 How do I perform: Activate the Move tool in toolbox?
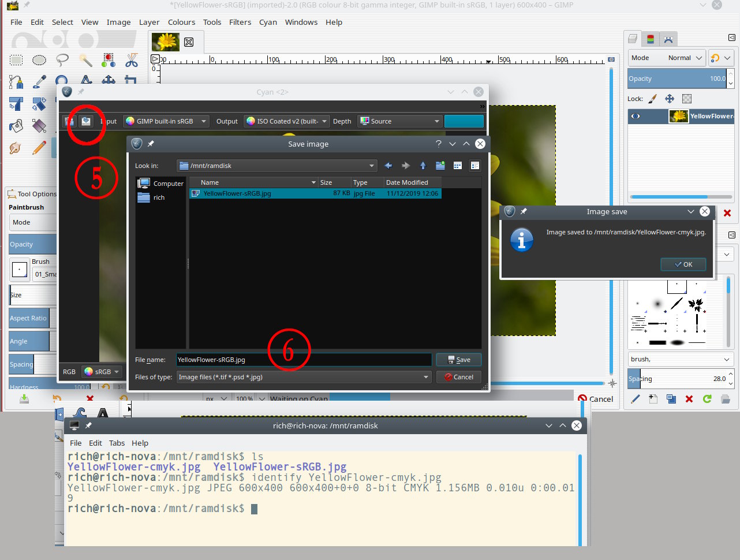coord(109,80)
